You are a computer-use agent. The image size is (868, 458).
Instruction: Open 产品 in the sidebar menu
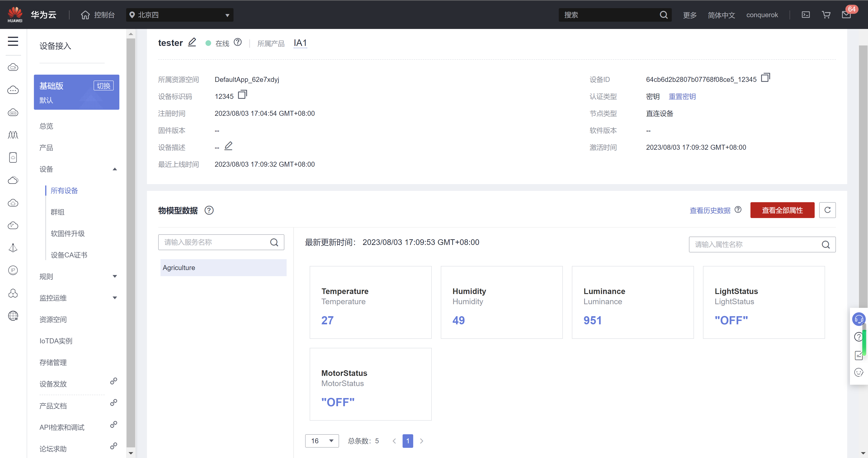46,147
